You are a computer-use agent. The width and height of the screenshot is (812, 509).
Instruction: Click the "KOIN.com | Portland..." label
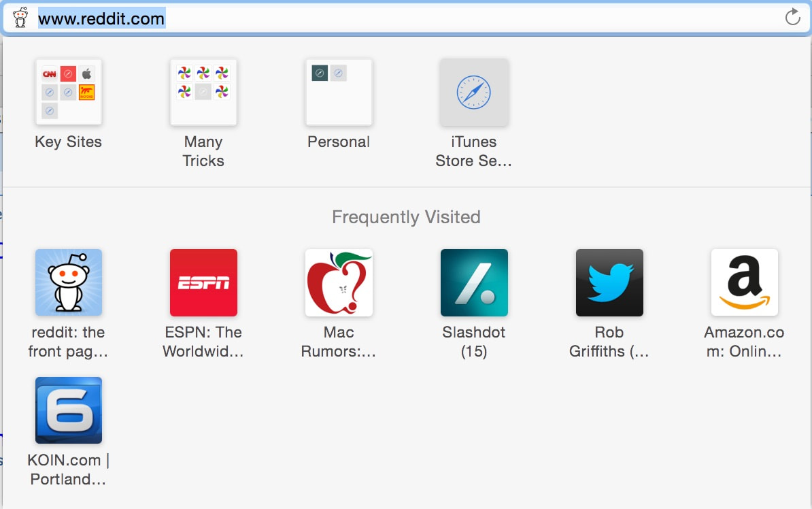(x=69, y=470)
